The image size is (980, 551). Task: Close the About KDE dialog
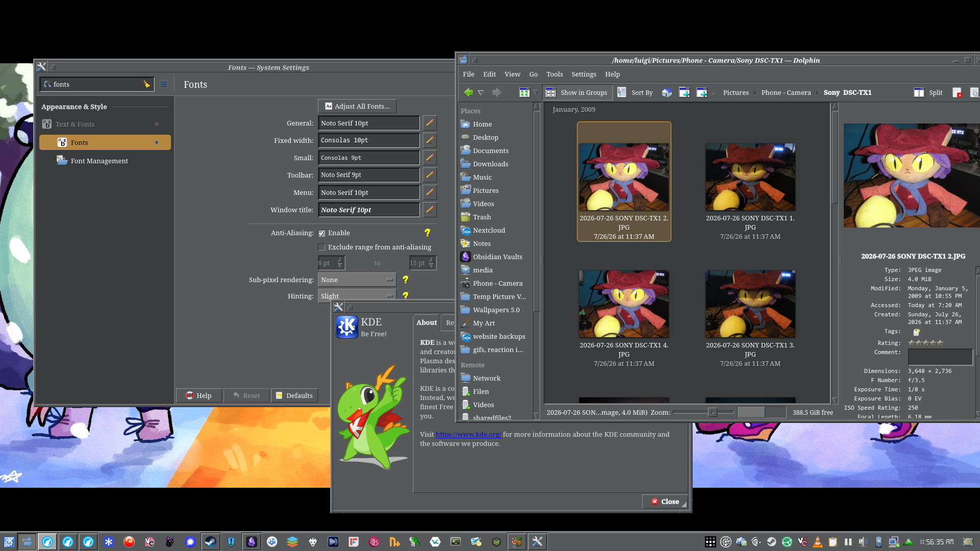(665, 502)
